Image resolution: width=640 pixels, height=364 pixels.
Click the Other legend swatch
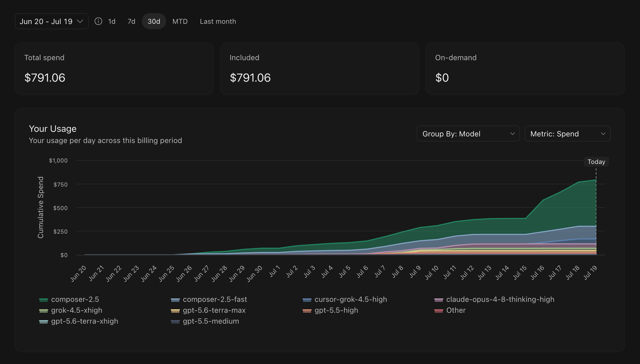coord(439,310)
